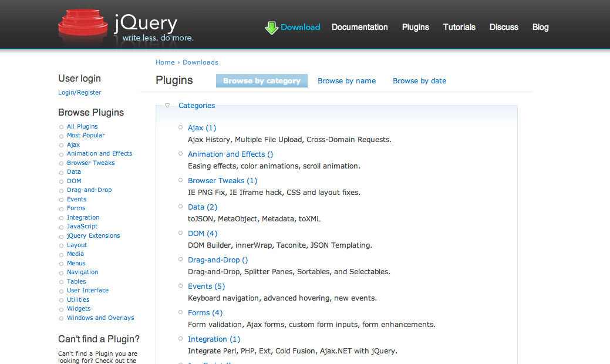
Task: Open the Download page link
Action: (x=301, y=27)
